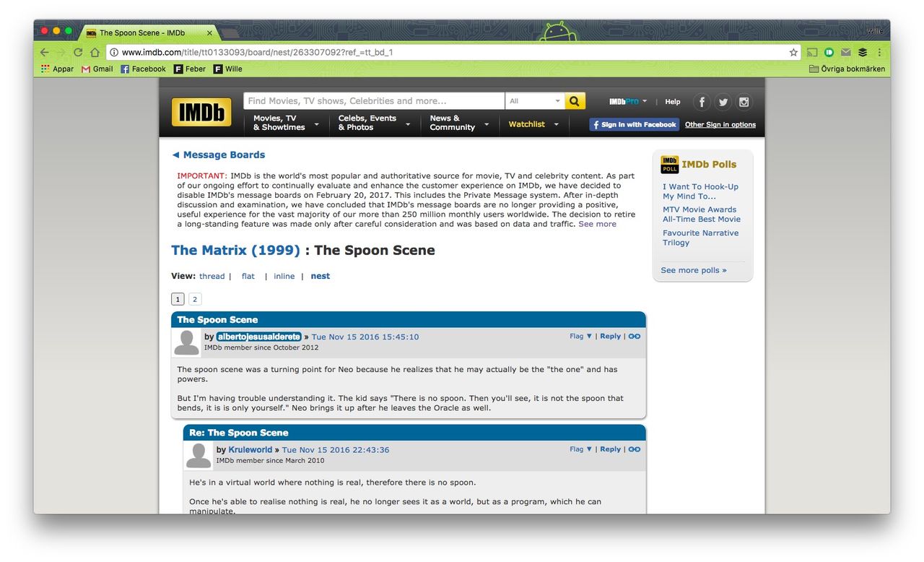Viewport: 924px width, 562px height.
Task: Go to page 2 of the thread
Action: 195,299
